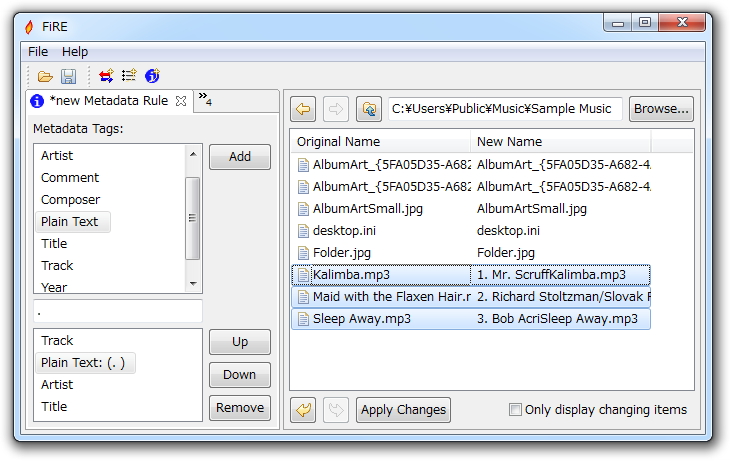This screenshot has width=730, height=461.
Task: Click the Browse... button
Action: tap(661, 109)
